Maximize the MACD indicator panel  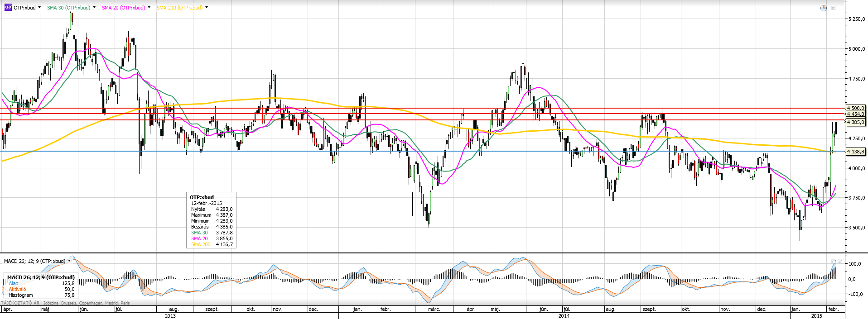833,261
